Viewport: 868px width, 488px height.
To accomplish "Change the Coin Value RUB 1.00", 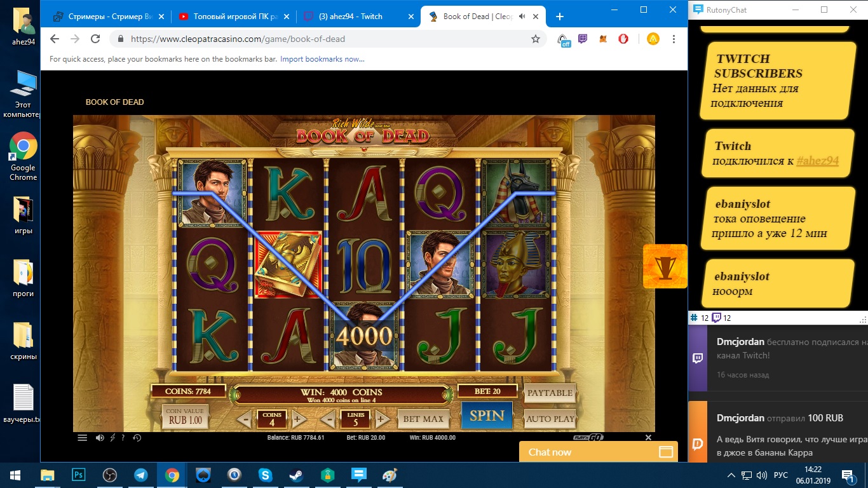I will click(x=185, y=416).
